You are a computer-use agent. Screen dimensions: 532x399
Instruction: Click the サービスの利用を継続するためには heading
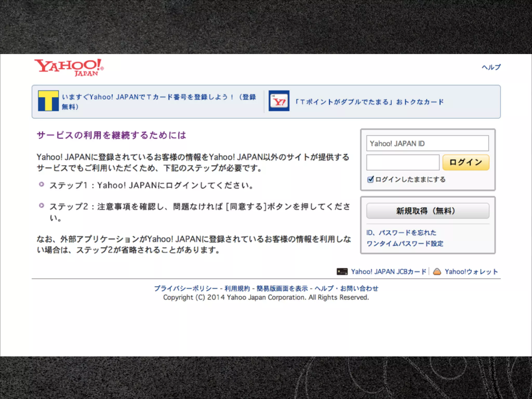click(111, 135)
